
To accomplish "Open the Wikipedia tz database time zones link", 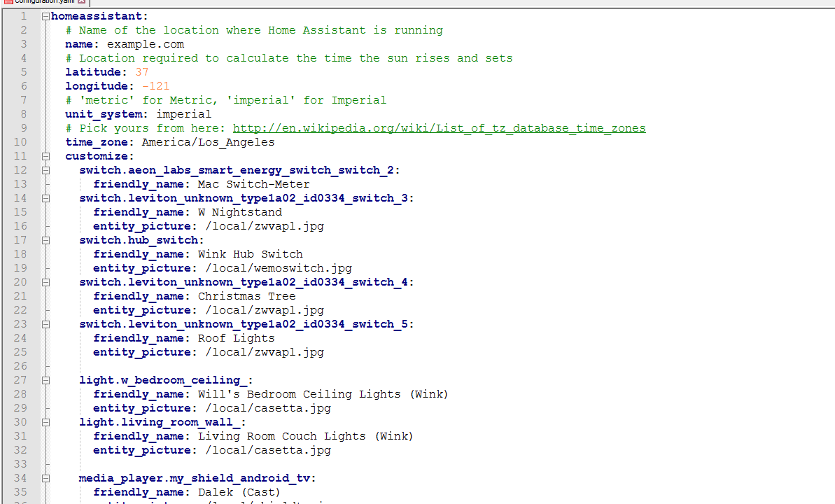I will pos(440,128).
